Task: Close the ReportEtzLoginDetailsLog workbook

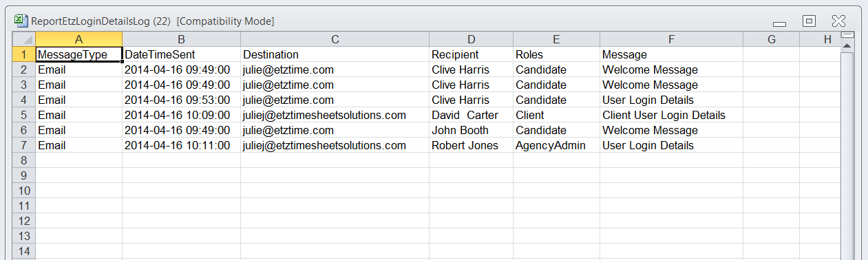Action: point(838,21)
